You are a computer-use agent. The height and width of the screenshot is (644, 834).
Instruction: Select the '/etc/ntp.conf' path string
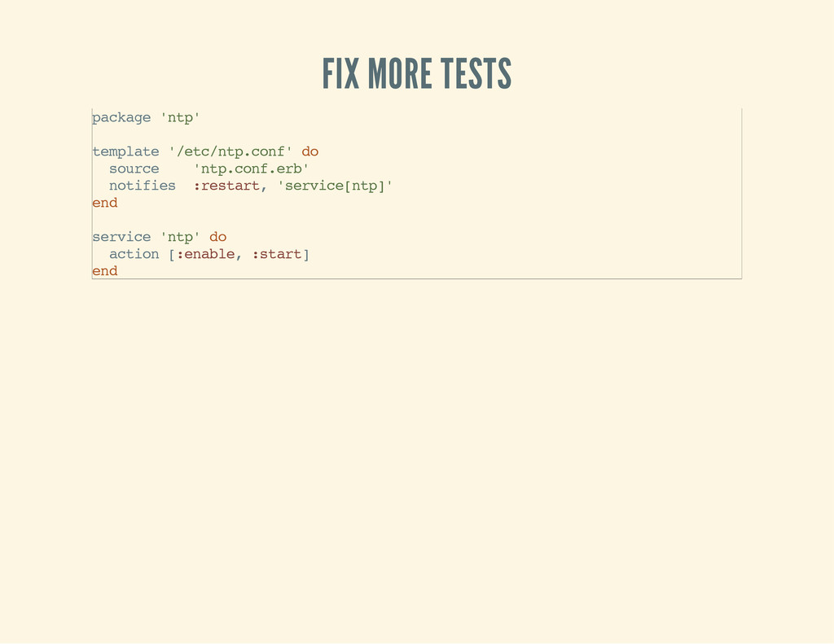coord(230,151)
